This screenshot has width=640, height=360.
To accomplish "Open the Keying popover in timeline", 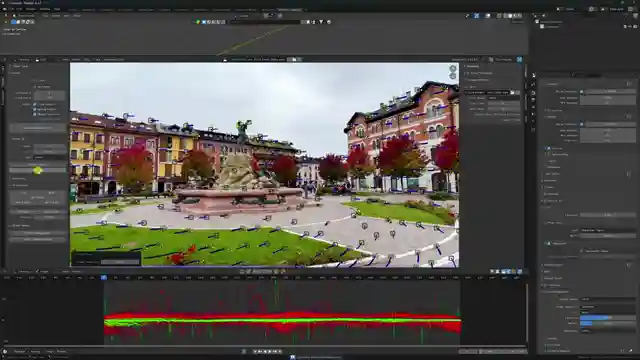I will [36, 351].
